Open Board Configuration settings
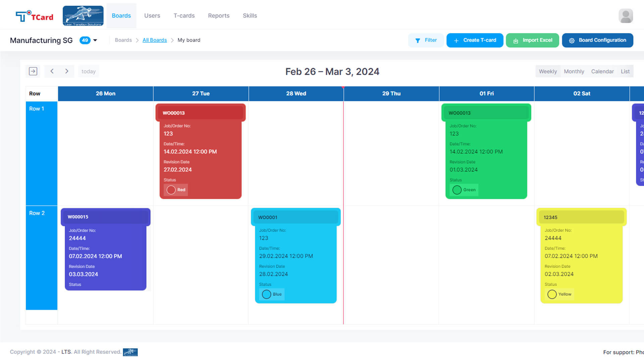This screenshot has height=362, width=644. 597,40
